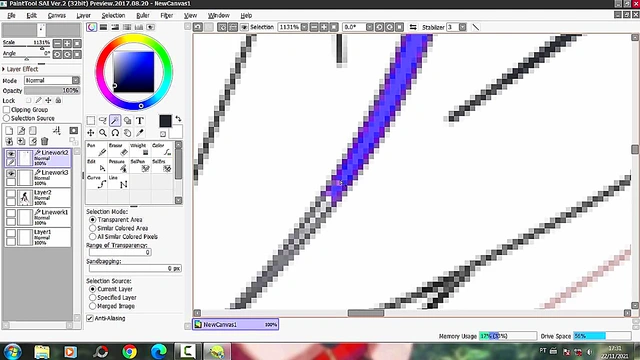Open the Filter menu
640x360 pixels.
167,15
